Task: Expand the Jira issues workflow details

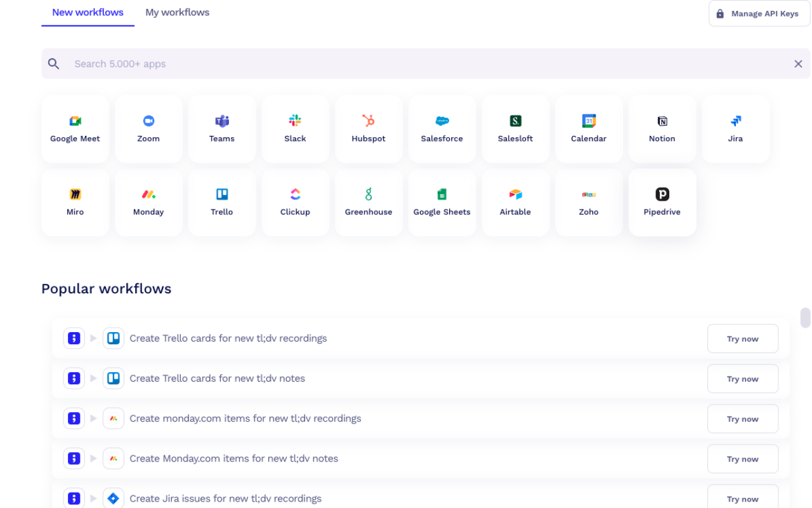Action: click(x=93, y=498)
